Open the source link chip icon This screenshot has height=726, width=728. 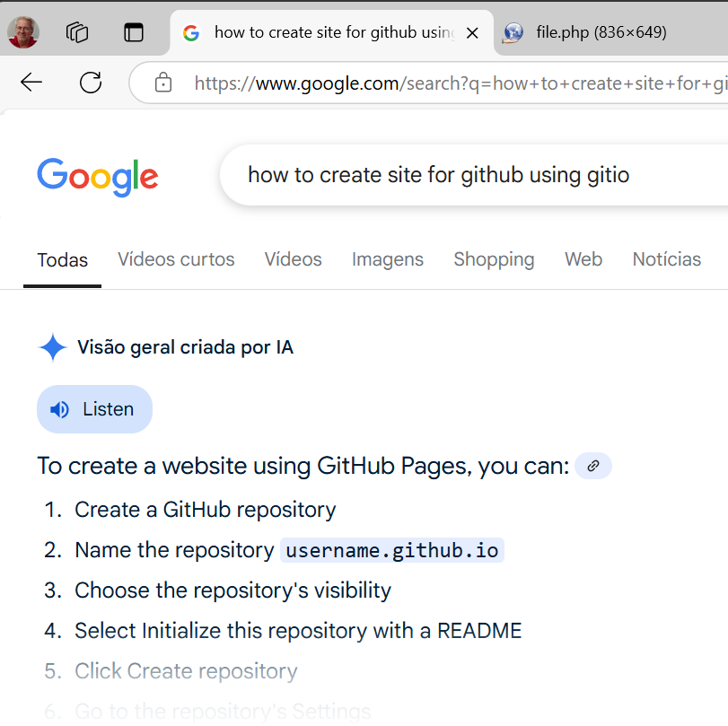point(592,466)
